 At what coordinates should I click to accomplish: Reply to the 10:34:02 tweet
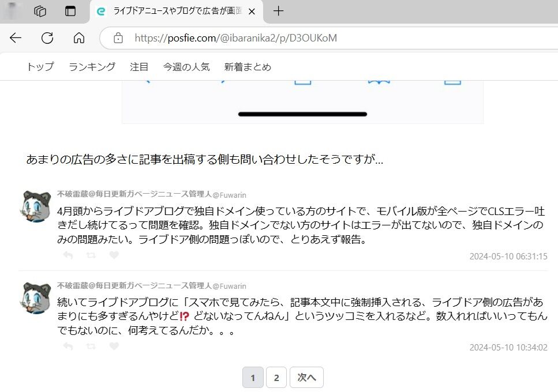click(68, 346)
